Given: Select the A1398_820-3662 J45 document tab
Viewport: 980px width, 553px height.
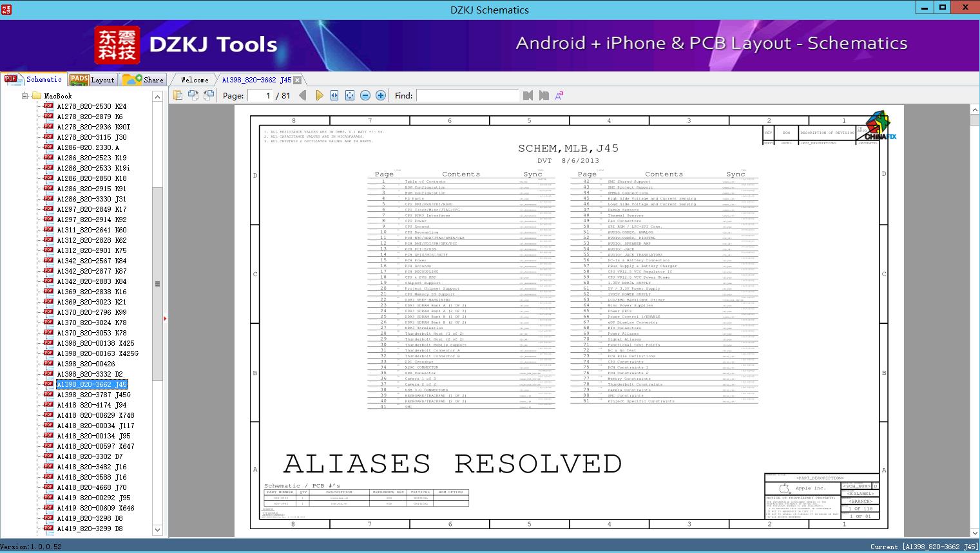Looking at the screenshot, I should tap(256, 80).
